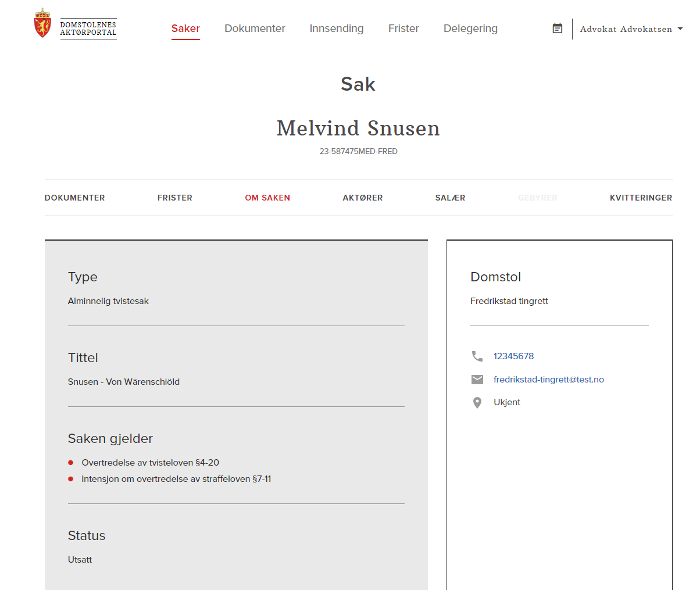Click the Status heading

(x=87, y=535)
